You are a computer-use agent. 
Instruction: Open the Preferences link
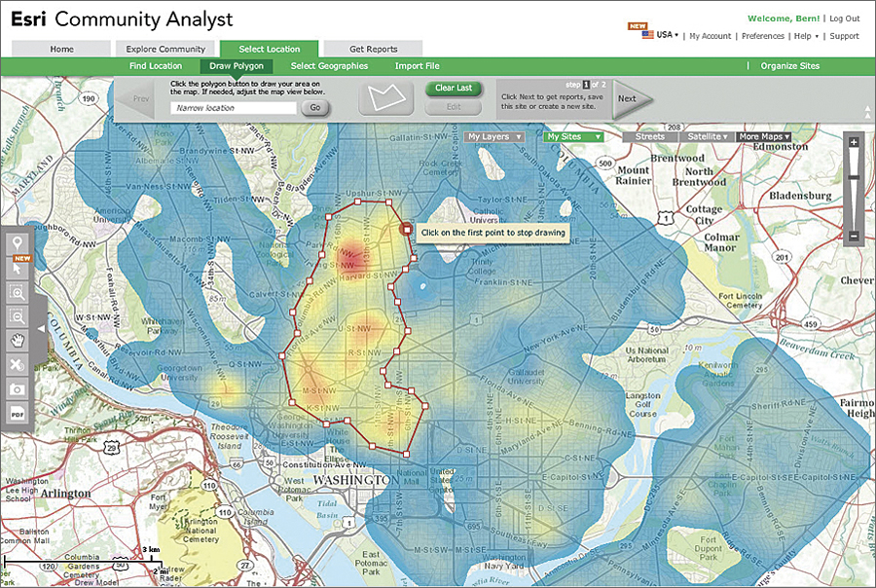(762, 36)
